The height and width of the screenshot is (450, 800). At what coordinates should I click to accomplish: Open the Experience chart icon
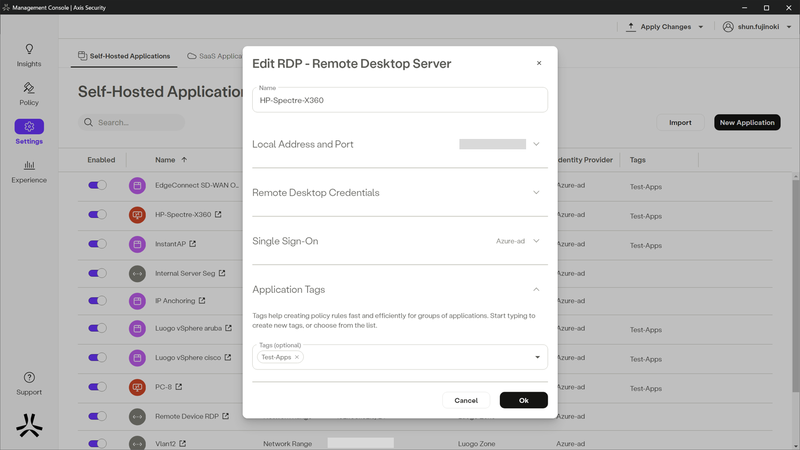pos(29,165)
